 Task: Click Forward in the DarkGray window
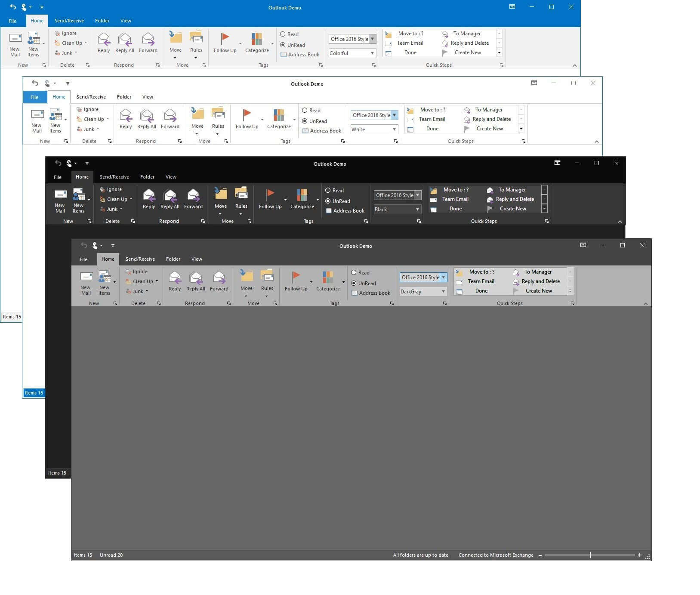point(219,282)
